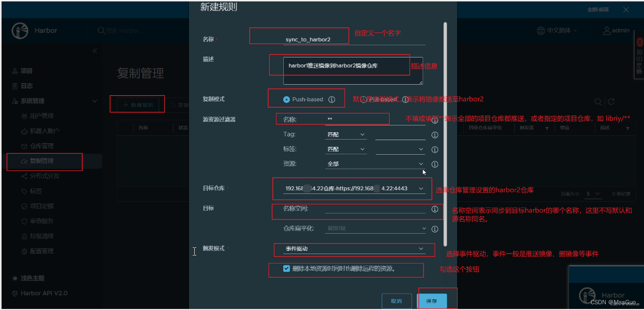Open 用户管理 in the sidebar
The width and height of the screenshot is (644, 310).
(x=41, y=116)
